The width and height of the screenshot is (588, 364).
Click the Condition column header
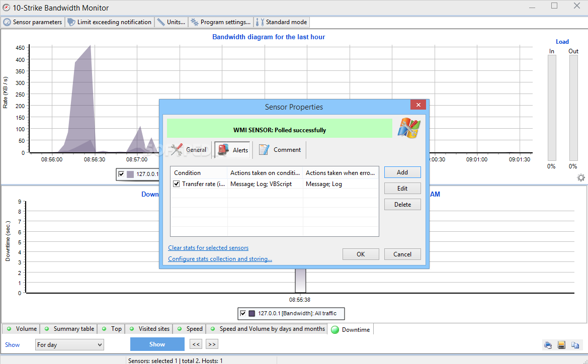[199, 173]
